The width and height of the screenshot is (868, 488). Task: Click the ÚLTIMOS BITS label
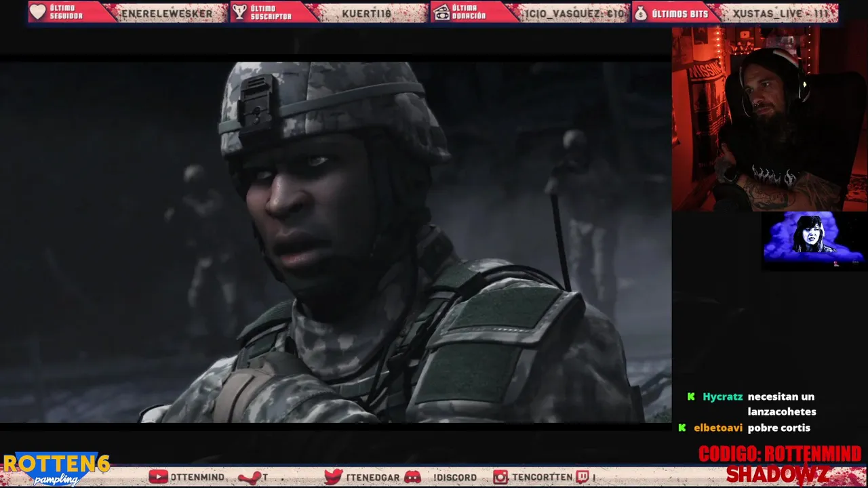679,13
